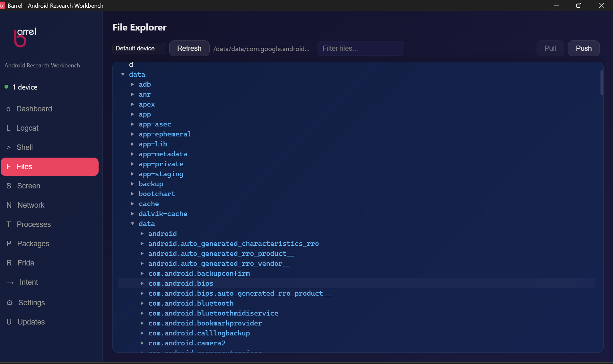Open the Packages section
The width and height of the screenshot is (613, 364).
pos(49,244)
